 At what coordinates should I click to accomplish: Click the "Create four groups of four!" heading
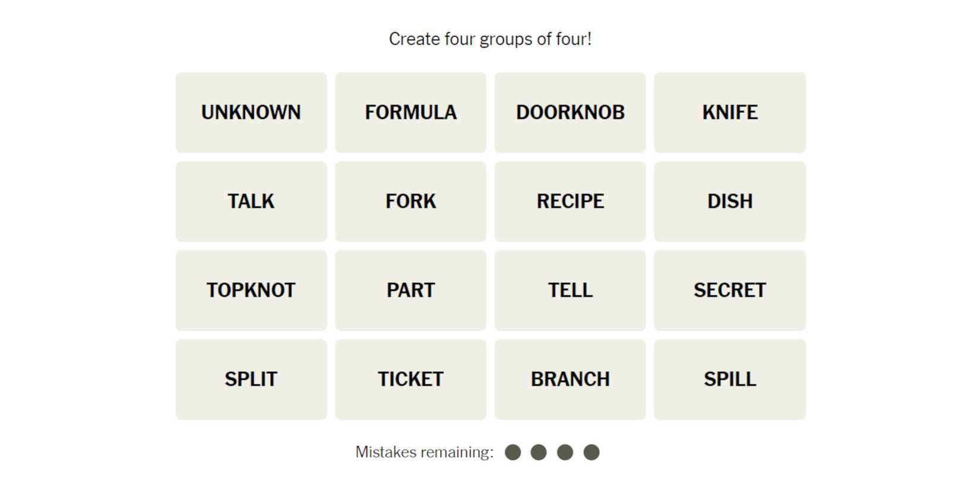click(x=490, y=39)
